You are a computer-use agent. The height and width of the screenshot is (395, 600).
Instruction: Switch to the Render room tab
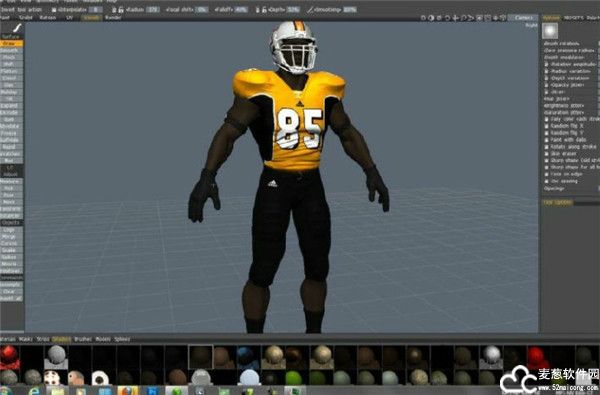[113, 18]
